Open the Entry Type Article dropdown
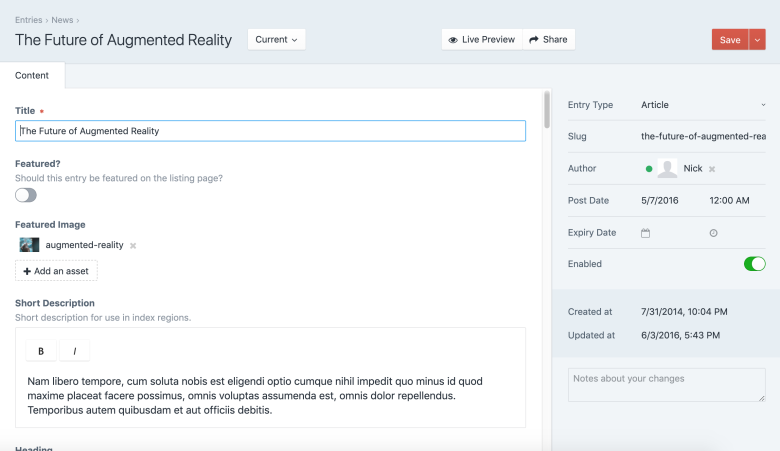780x451 pixels. (703, 105)
